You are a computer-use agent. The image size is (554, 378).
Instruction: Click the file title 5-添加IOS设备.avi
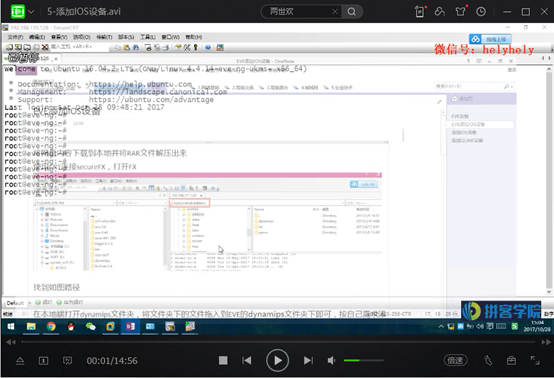pyautogui.click(x=84, y=12)
